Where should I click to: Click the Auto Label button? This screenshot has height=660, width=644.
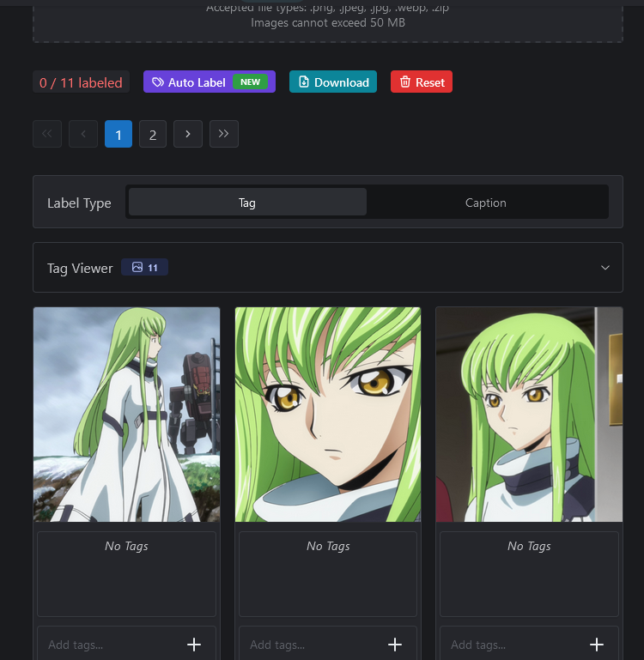(x=210, y=82)
